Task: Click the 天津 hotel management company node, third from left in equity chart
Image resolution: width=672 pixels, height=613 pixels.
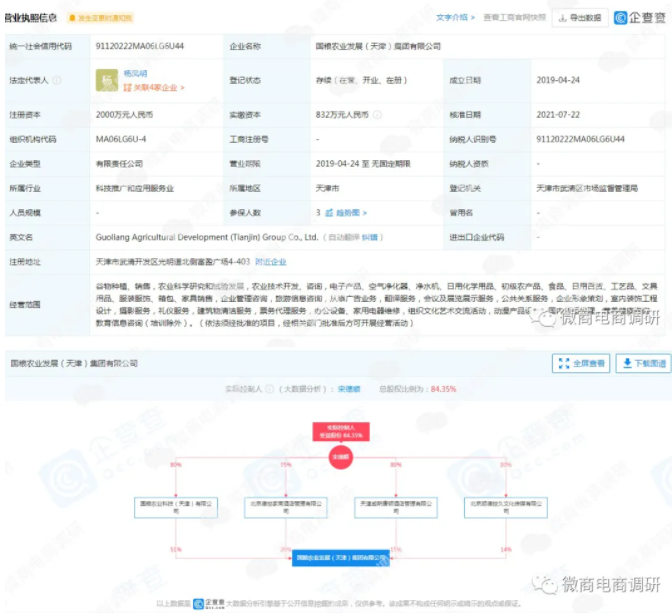Action: pos(396,508)
